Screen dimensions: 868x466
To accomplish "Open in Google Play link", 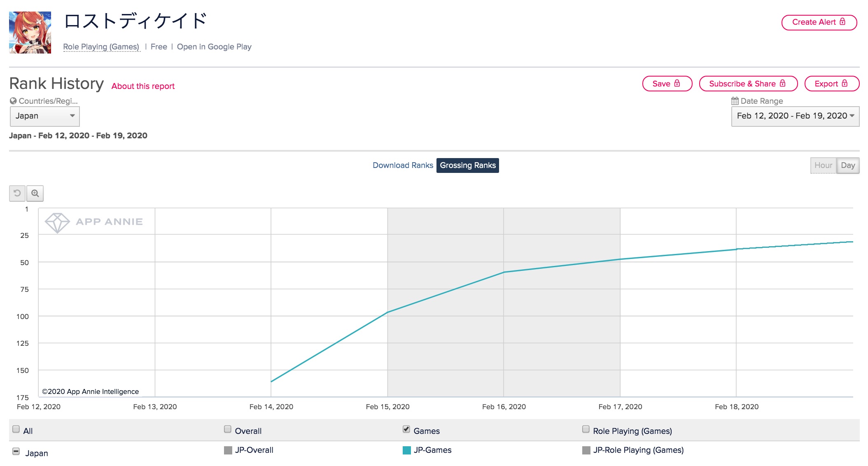I will [x=214, y=47].
